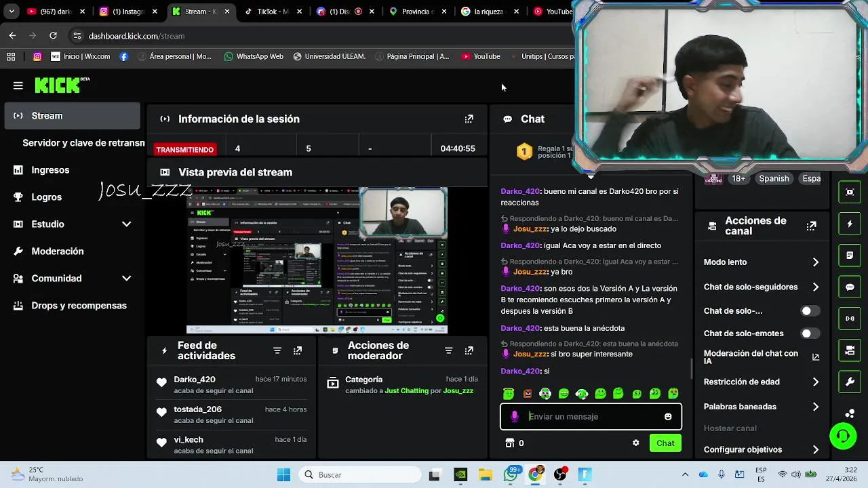Click the stream preview sidebar icon
The image size is (868, 488).
850,192
